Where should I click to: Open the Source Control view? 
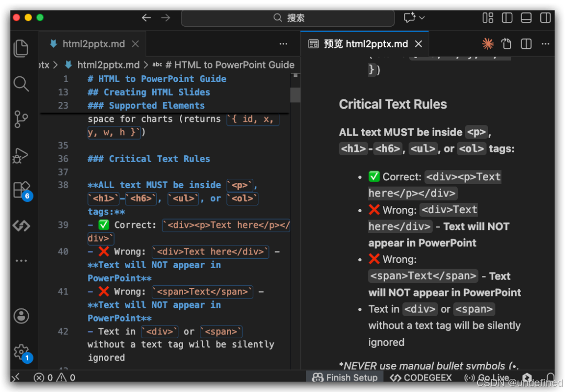(21, 119)
